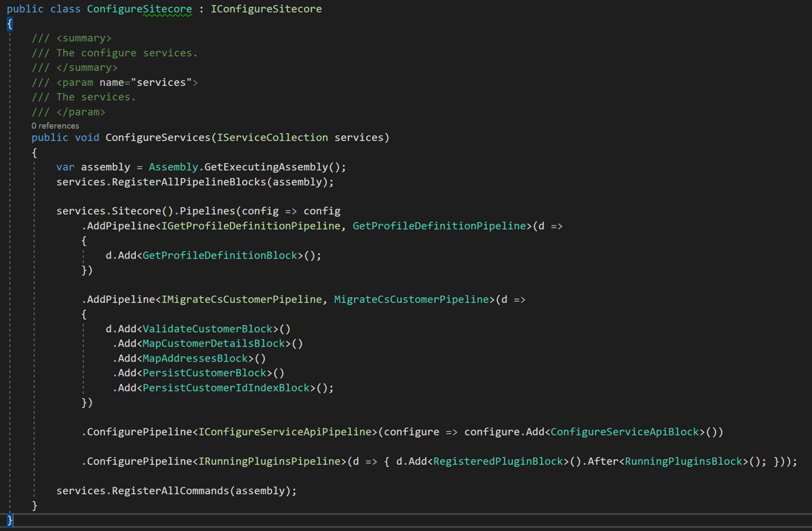Click the 0 references CodeLens link

55,125
